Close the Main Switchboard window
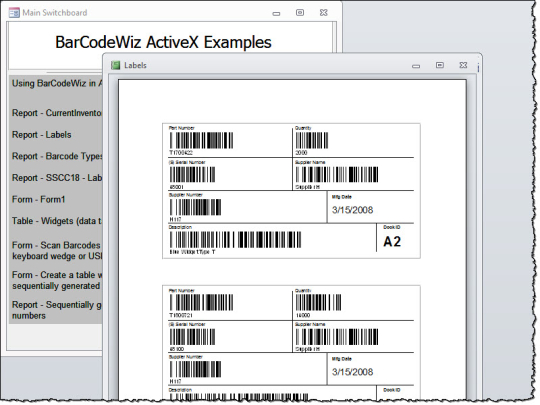Screen dimensions: 540x405 [x=323, y=12]
